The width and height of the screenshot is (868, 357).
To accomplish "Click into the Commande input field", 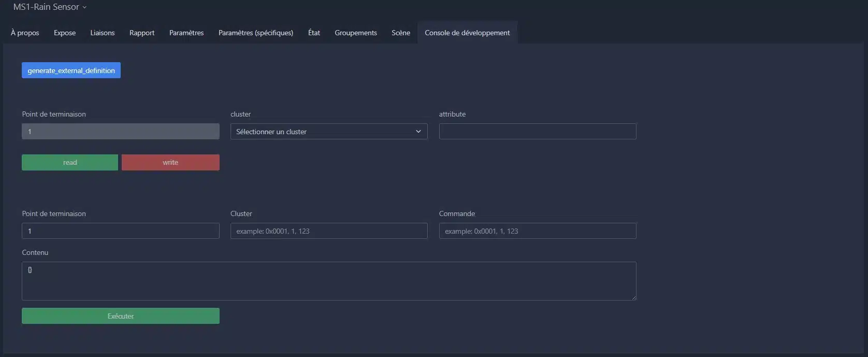I will [538, 231].
